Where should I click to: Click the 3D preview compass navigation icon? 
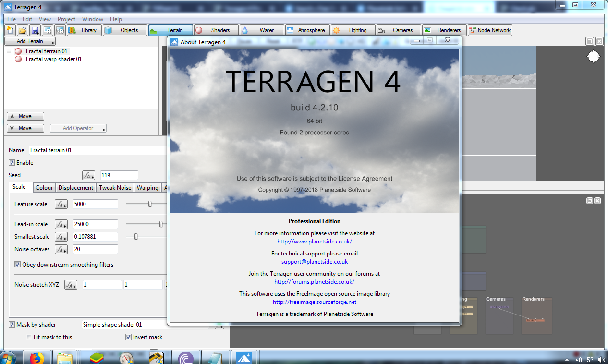pos(594,57)
